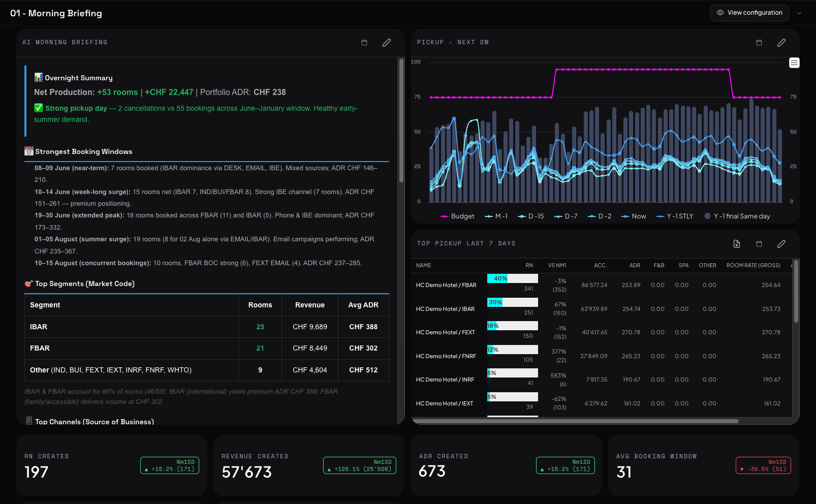This screenshot has width=816, height=504.
Task: Click the 40% RN progress bar
Action: [x=513, y=278]
